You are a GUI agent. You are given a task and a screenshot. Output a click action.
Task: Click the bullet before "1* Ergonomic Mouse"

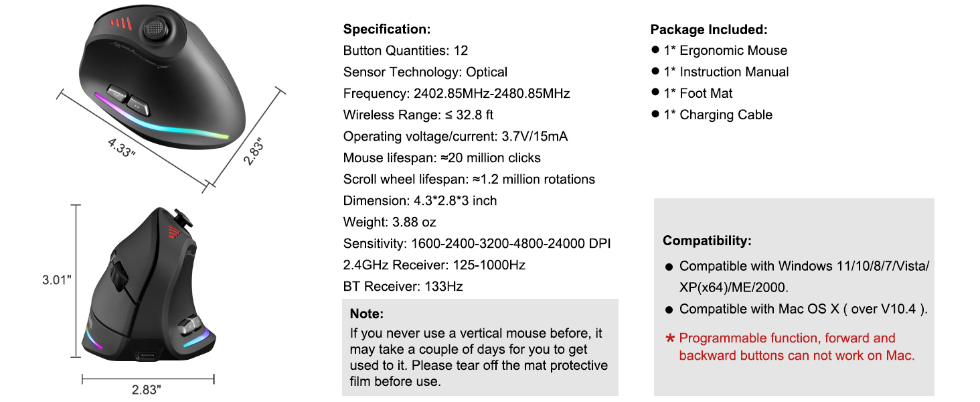pyautogui.click(x=656, y=50)
